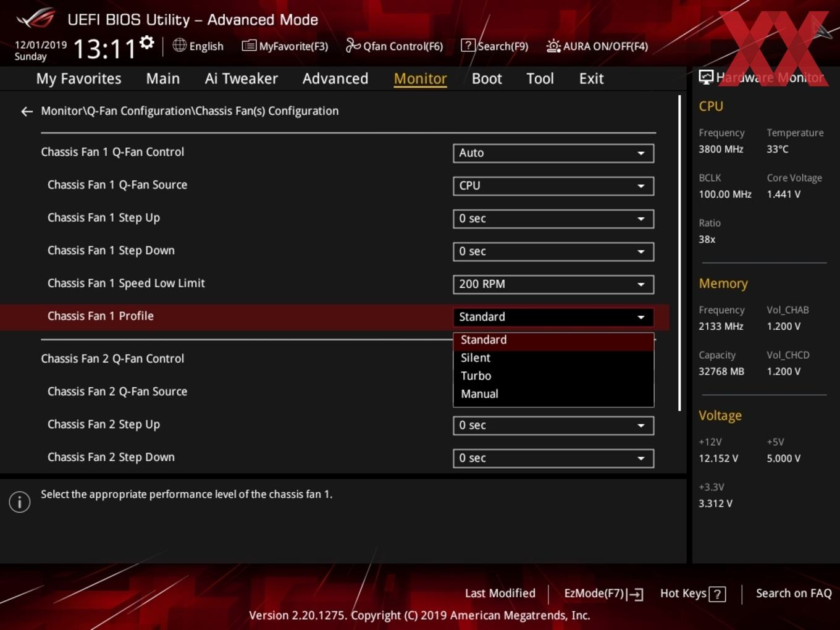
Task: Open the clock settings gear icon
Action: tap(147, 42)
